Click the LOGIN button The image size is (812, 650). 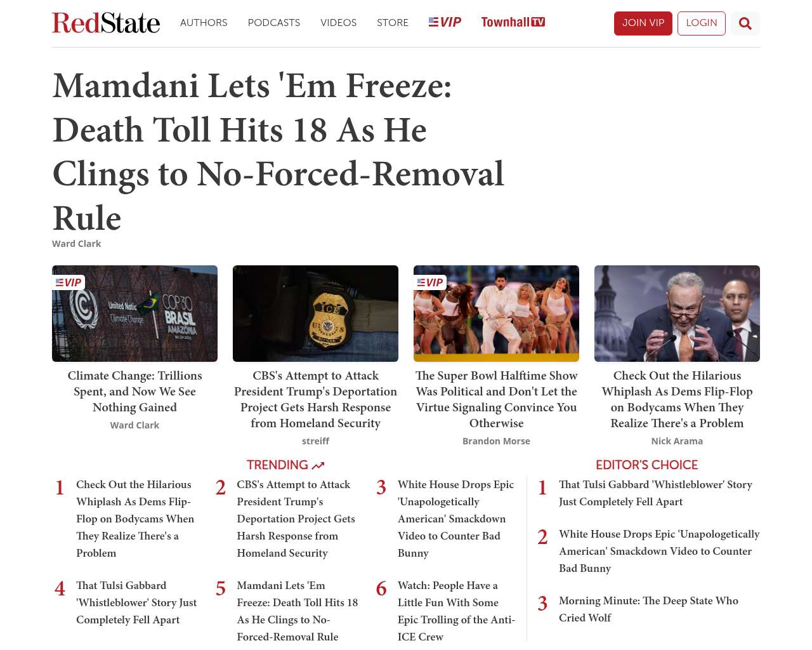[701, 23]
